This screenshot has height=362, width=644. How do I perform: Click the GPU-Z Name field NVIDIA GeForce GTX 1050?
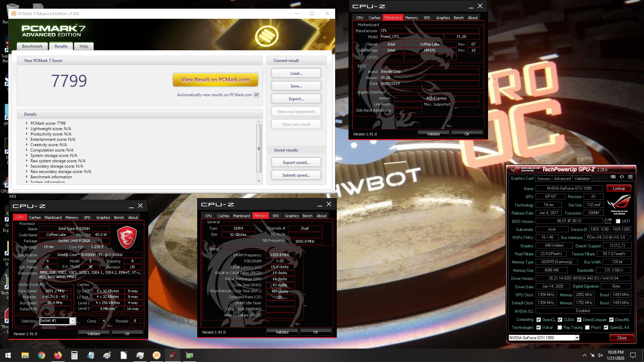click(x=569, y=188)
